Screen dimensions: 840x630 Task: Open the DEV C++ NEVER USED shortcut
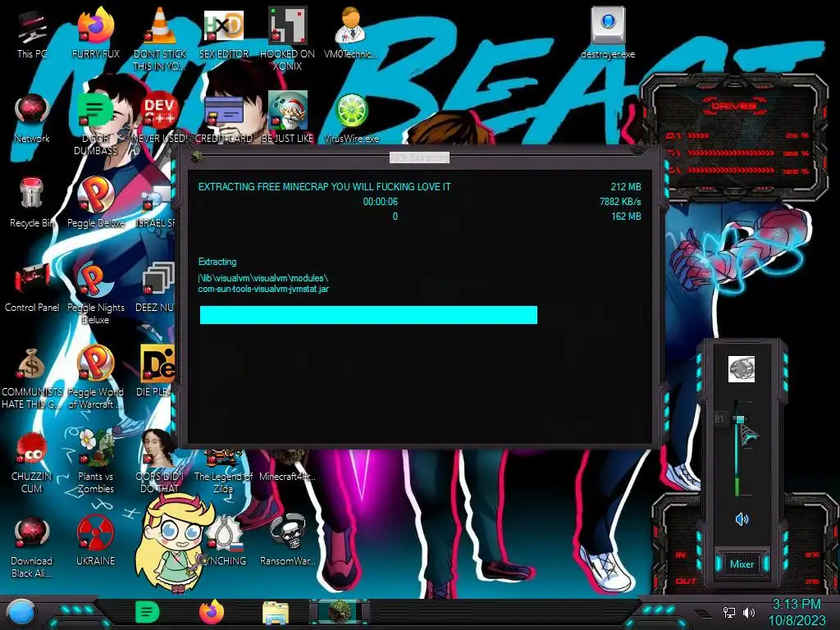[160, 118]
